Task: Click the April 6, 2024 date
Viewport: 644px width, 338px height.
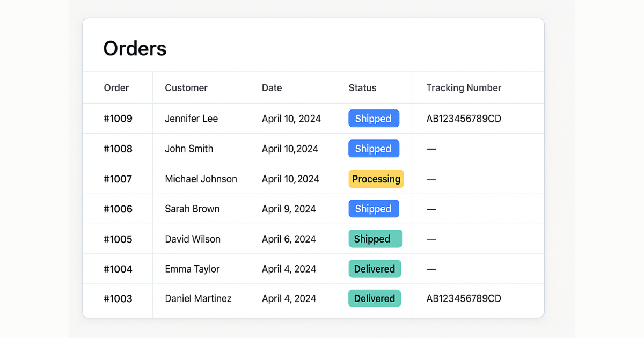Action: click(x=289, y=239)
